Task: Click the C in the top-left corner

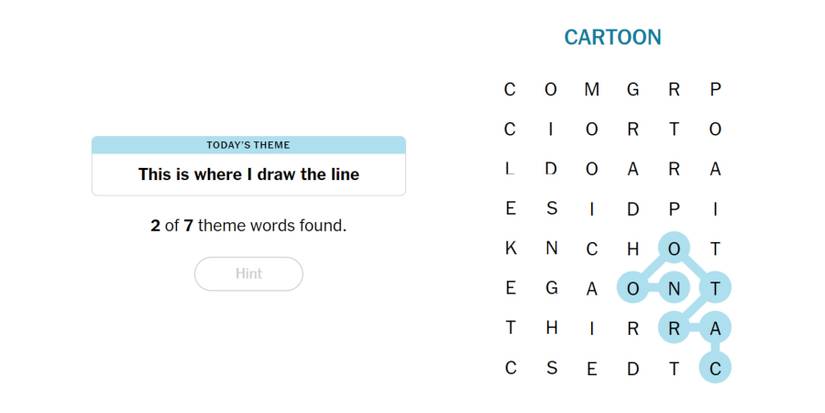Action: [x=510, y=89]
